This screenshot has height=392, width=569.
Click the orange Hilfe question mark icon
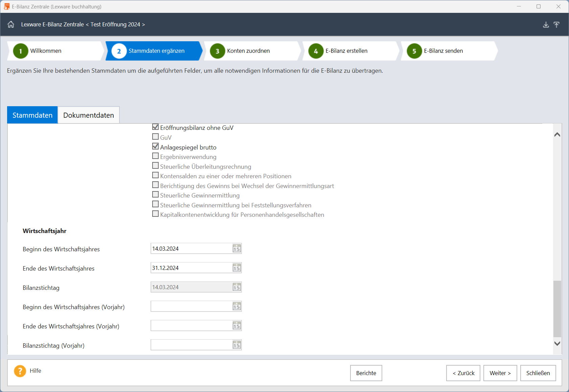(x=20, y=371)
